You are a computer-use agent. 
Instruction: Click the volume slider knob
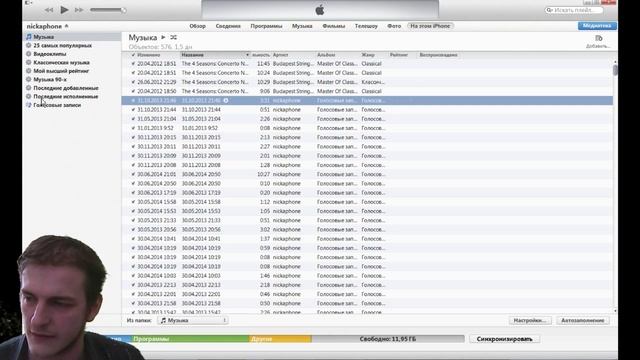tap(123, 10)
